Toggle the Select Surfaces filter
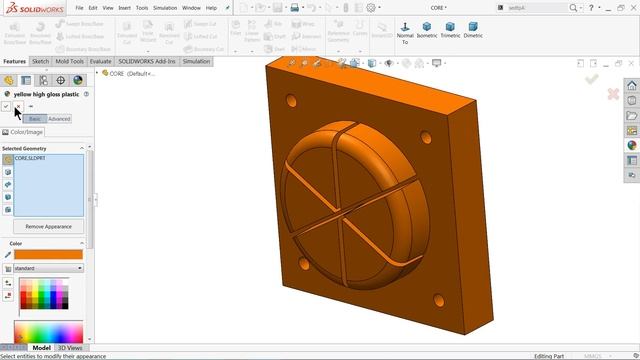This screenshot has width=640, height=360. 7,185
